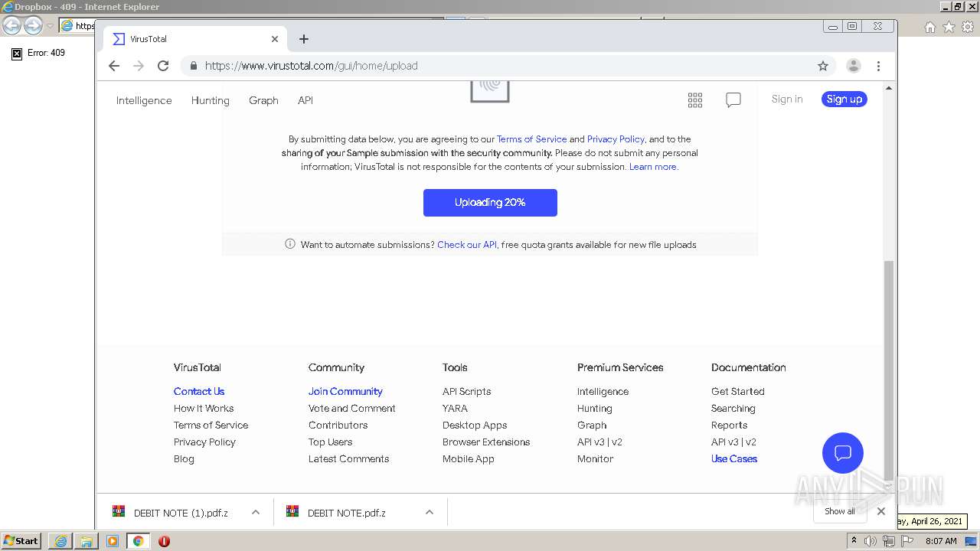Click the Chrome forward arrow
This screenshot has height=551, width=980.
pyautogui.click(x=139, y=66)
